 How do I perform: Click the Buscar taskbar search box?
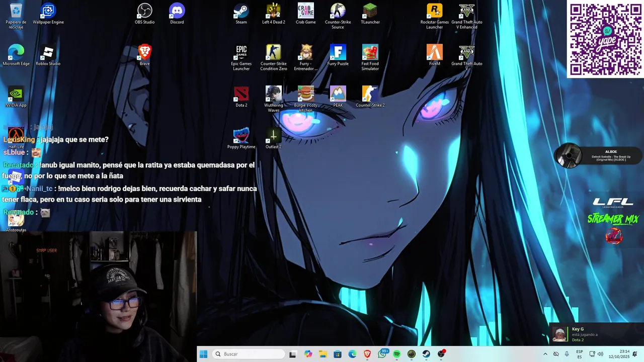click(x=249, y=354)
